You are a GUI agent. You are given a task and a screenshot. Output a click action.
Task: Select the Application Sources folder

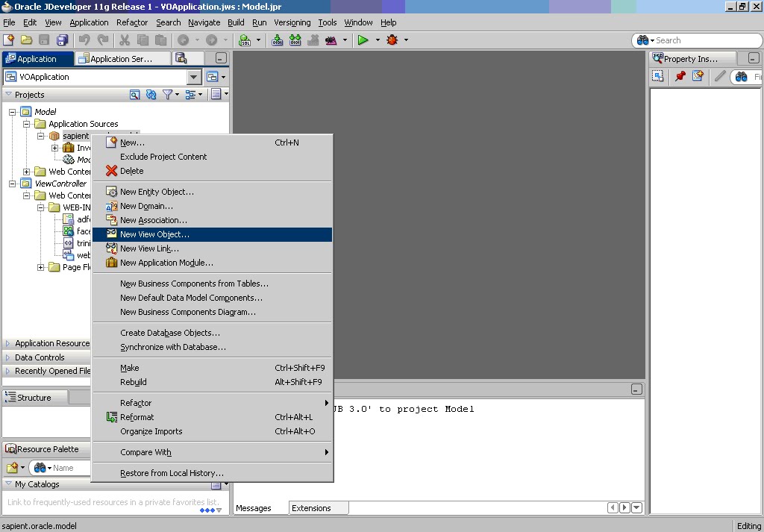coord(84,124)
